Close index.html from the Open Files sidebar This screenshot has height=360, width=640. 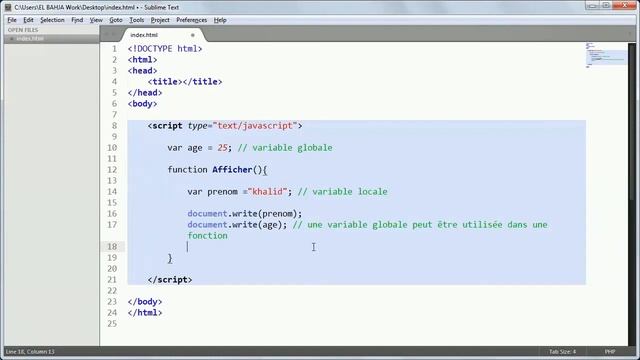[12, 38]
